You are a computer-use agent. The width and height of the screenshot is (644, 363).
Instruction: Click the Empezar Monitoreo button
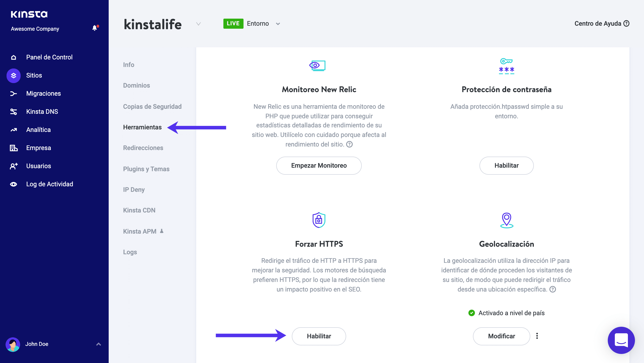click(x=319, y=165)
